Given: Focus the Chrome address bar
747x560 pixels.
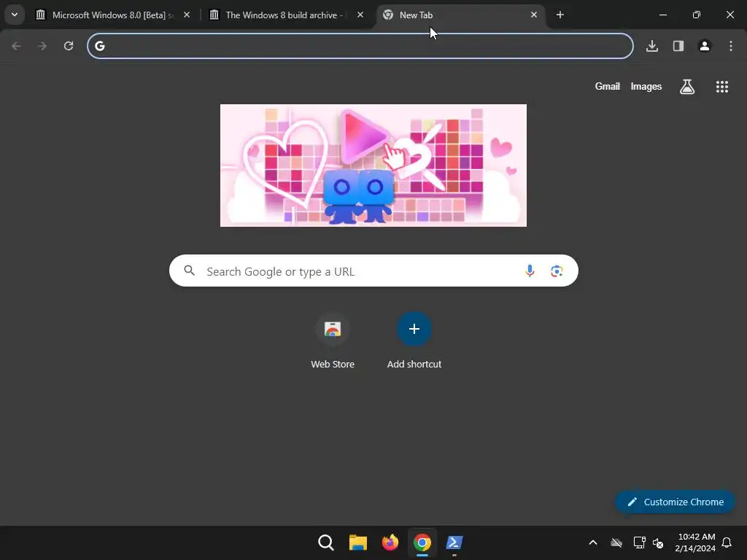Looking at the screenshot, I should (x=360, y=46).
